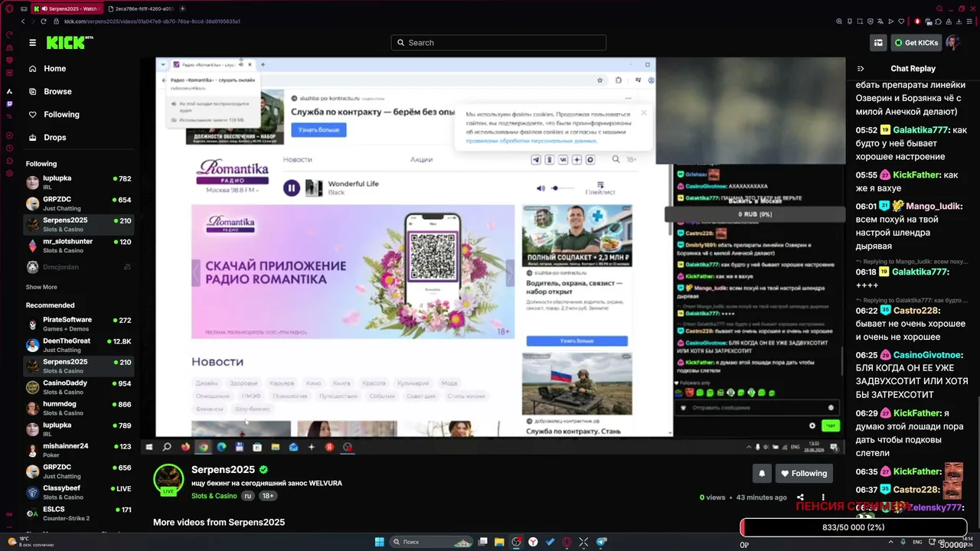Toggle notification bell for Serpens2025
980x551 pixels.
click(762, 474)
